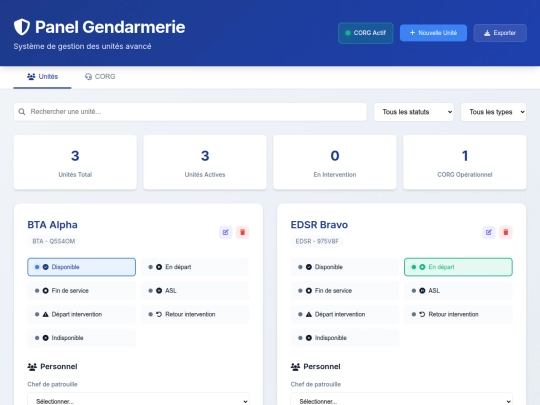
Task: Delete the BTA Alpha unit
Action: pyautogui.click(x=242, y=232)
